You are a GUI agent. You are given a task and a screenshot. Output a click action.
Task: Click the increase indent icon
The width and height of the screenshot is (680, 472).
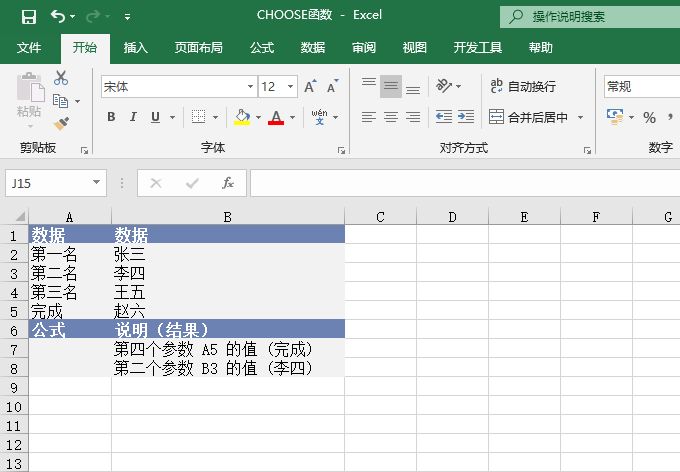466,117
